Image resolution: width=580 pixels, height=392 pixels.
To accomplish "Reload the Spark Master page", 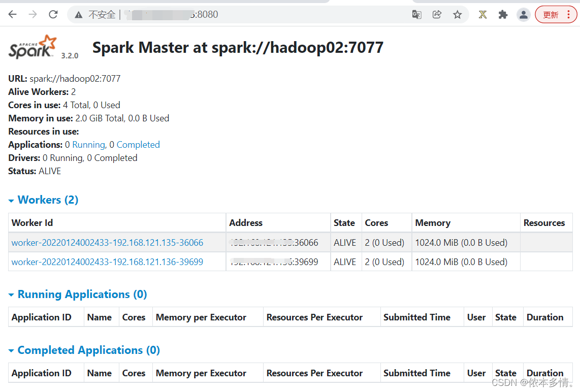I will [53, 14].
